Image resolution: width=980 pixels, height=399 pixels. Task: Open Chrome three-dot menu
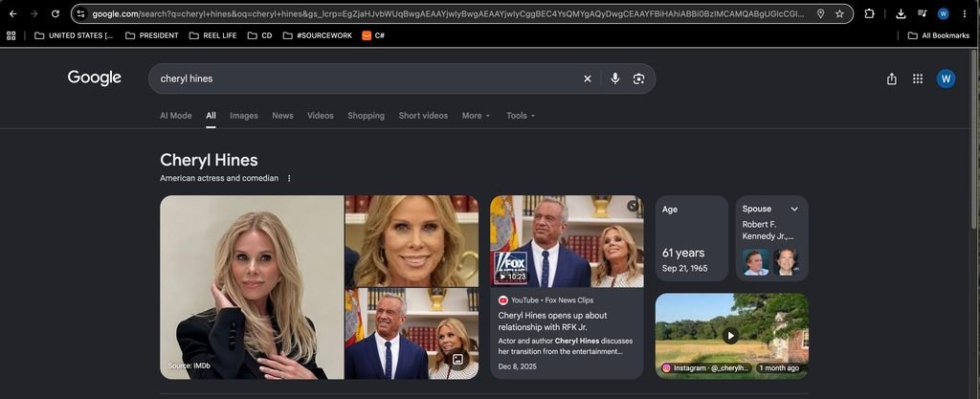(x=965, y=13)
